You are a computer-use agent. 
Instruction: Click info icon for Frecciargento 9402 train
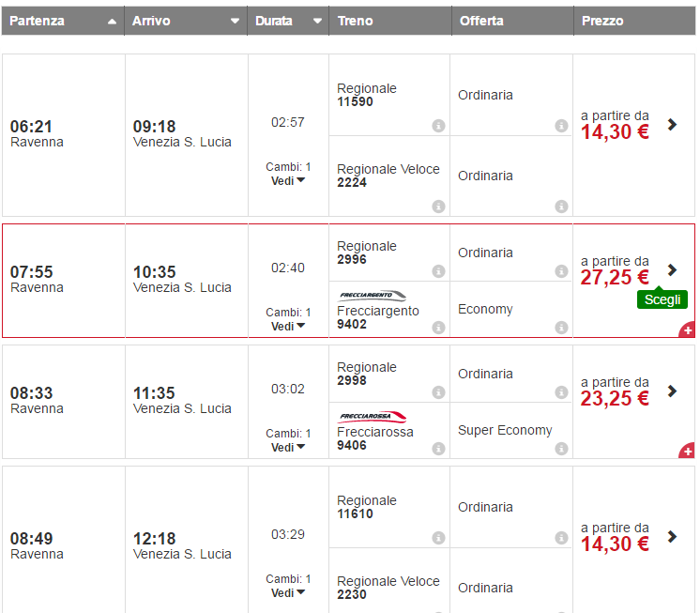pyautogui.click(x=438, y=328)
